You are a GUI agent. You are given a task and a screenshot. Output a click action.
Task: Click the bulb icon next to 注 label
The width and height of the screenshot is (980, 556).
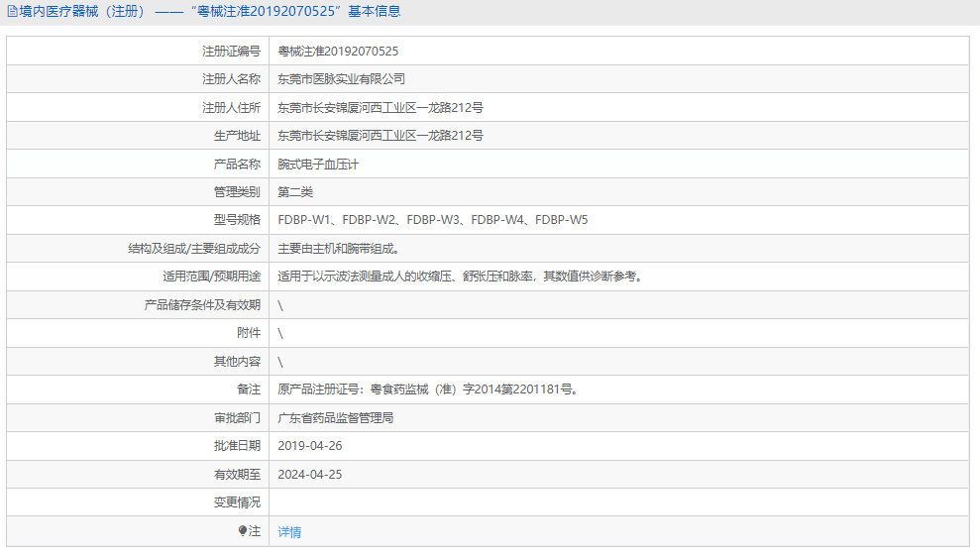[x=243, y=531]
